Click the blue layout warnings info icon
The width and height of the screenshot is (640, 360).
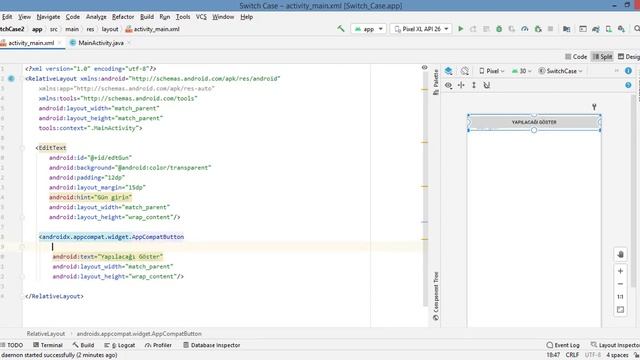click(x=628, y=71)
